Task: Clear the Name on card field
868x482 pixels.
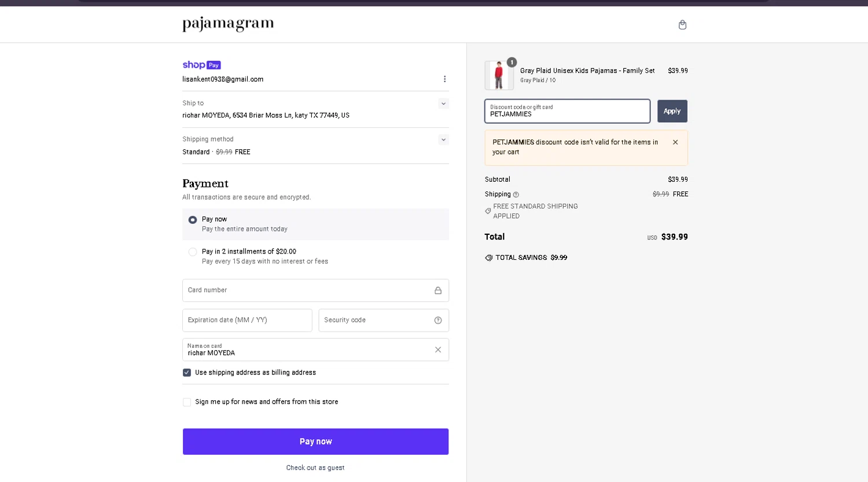Action: point(438,349)
